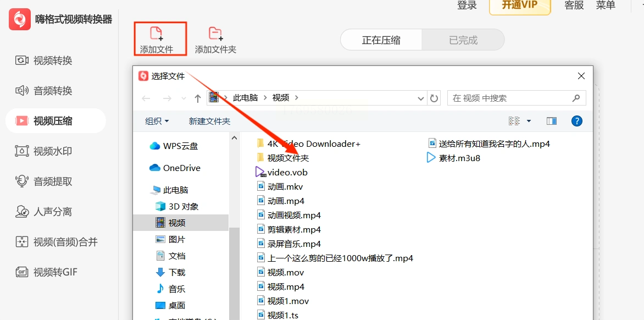Select the 视频文件夹 folder

click(x=282, y=158)
